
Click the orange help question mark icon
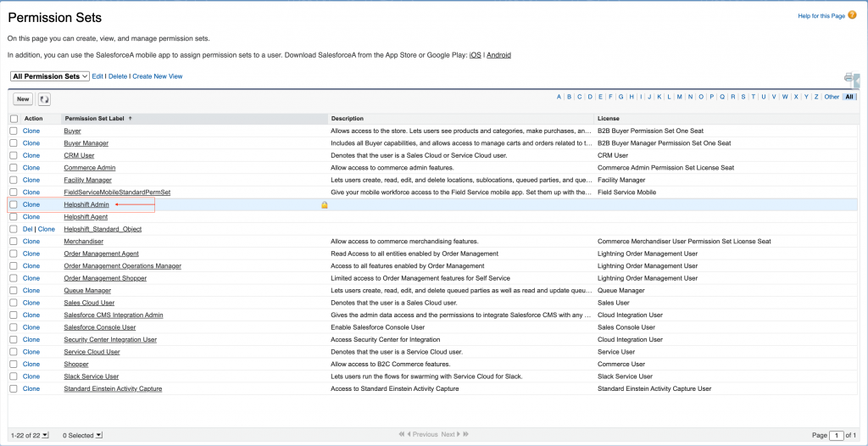click(x=853, y=15)
